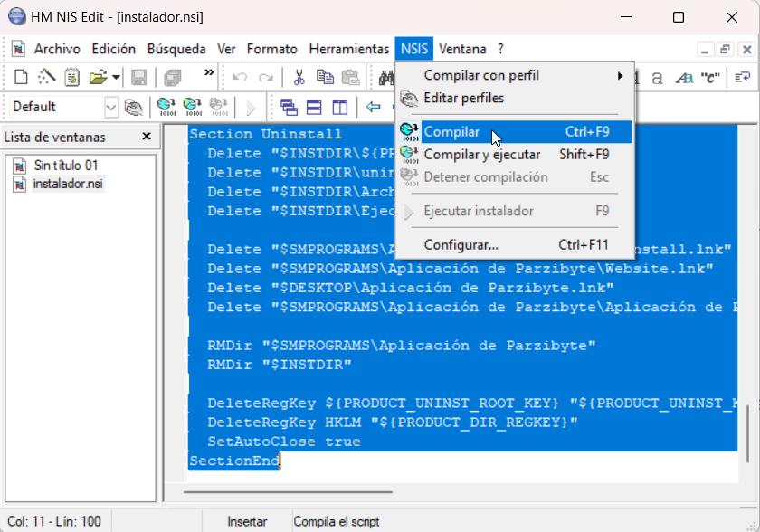Click the 'RMDir "$INSTDIR"' code line
Image resolution: width=760 pixels, height=532 pixels.
(x=280, y=365)
